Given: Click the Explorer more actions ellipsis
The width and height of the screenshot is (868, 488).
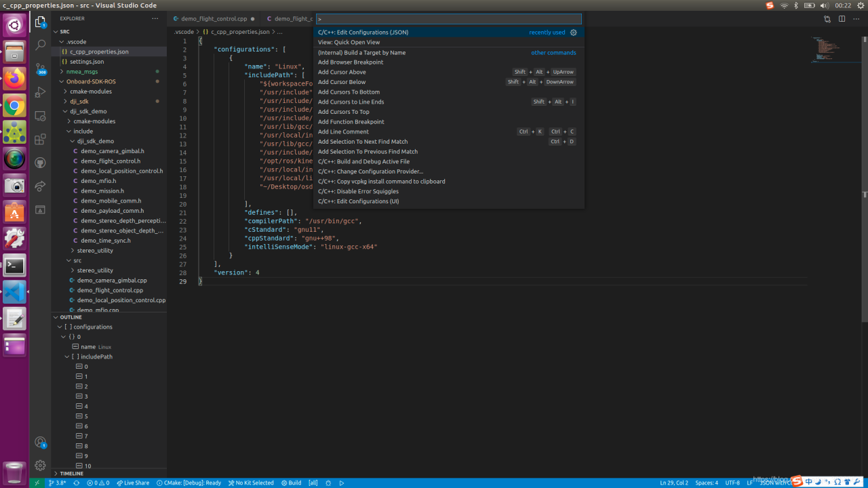Looking at the screenshot, I should pyautogui.click(x=155, y=18).
